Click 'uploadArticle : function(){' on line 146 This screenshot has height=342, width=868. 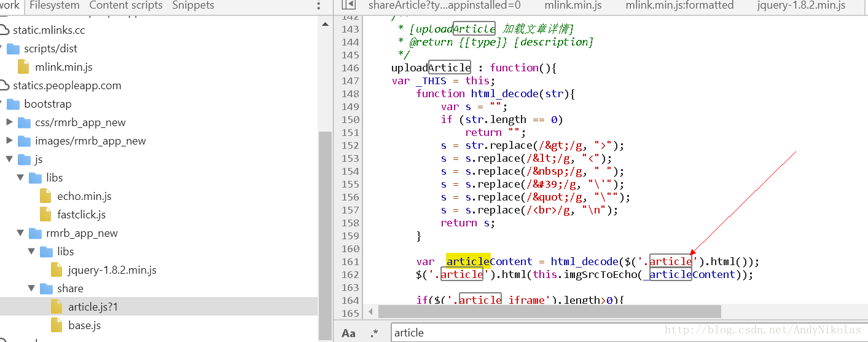point(474,68)
